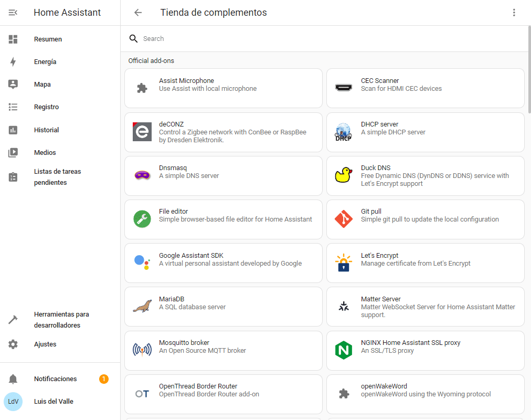Select the Matter Server title
This screenshot has width=531, height=420.
pos(380,299)
